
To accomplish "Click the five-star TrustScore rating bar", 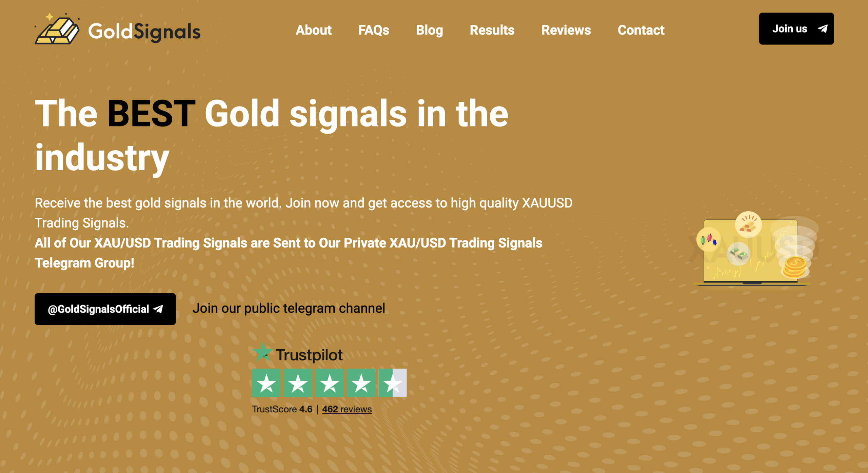I will (329, 383).
